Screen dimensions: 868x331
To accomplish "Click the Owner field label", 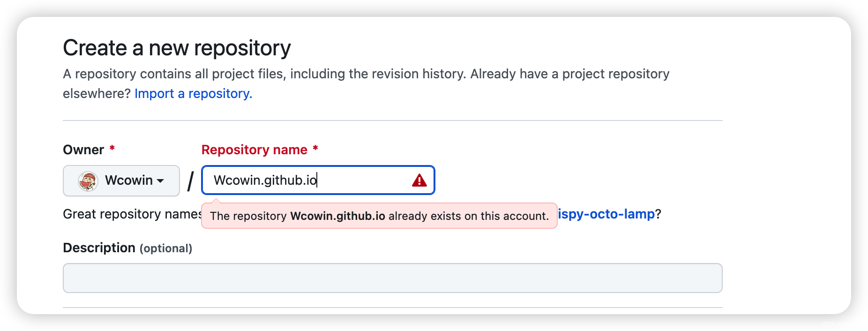I will tap(83, 149).
